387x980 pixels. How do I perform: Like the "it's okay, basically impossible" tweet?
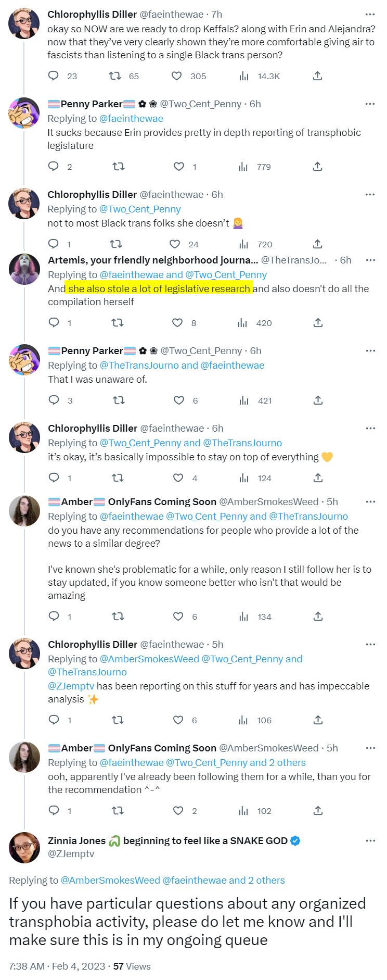(178, 478)
